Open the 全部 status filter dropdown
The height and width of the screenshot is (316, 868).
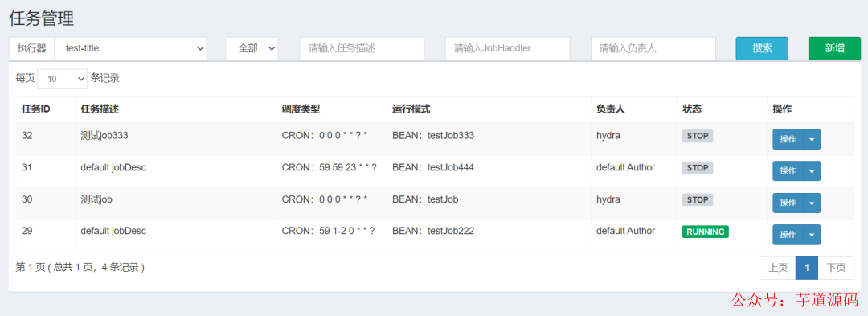(252, 49)
